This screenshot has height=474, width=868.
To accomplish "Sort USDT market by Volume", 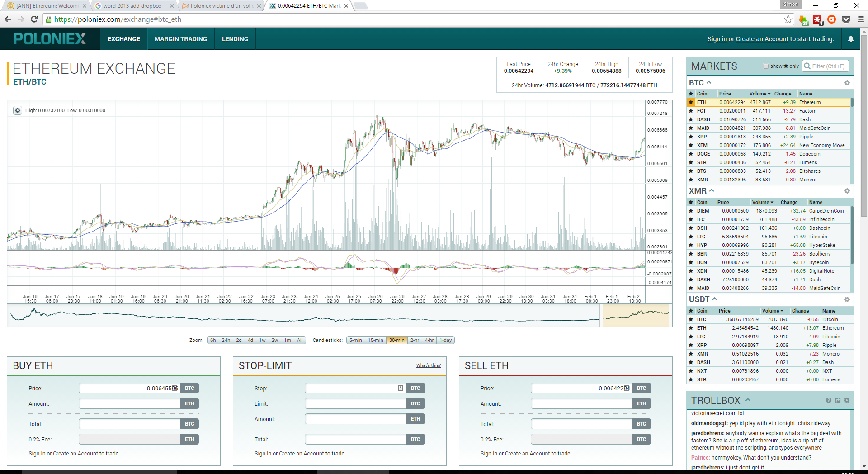I will [x=773, y=311].
